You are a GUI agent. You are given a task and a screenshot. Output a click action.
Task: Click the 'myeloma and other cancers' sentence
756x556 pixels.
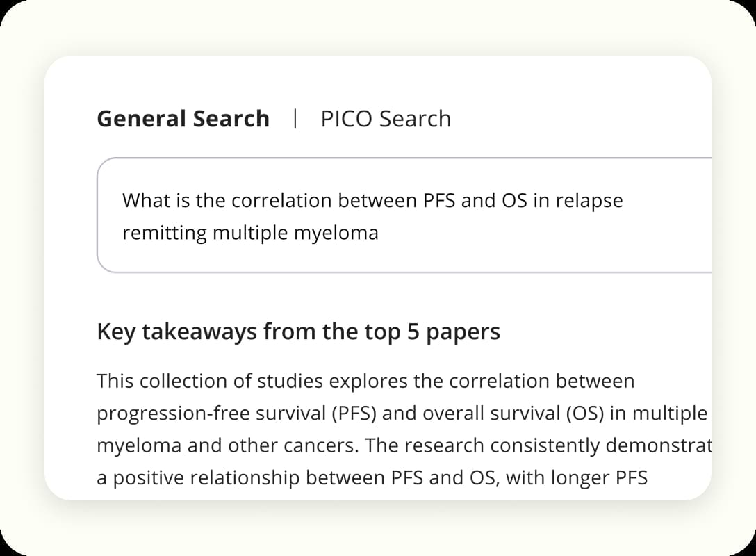[228, 445]
